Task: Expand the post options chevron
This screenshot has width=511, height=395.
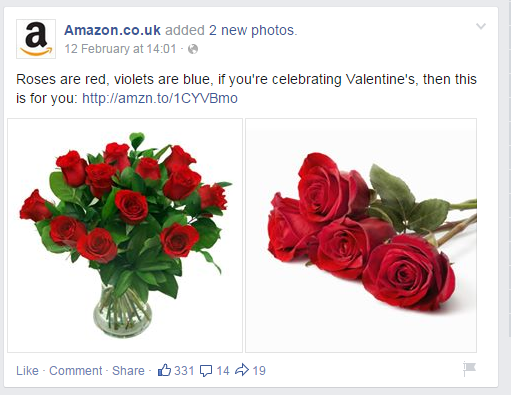Action: (481, 26)
